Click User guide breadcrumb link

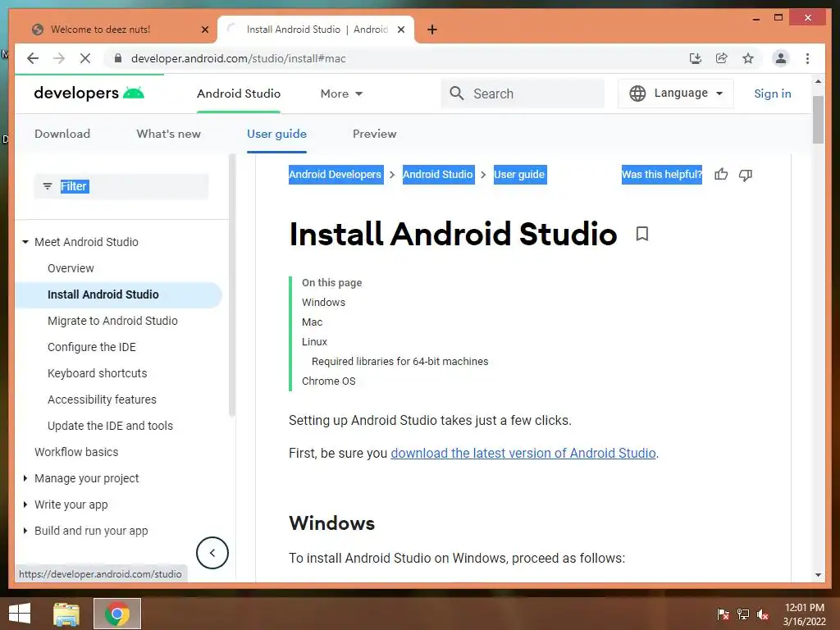coord(519,175)
